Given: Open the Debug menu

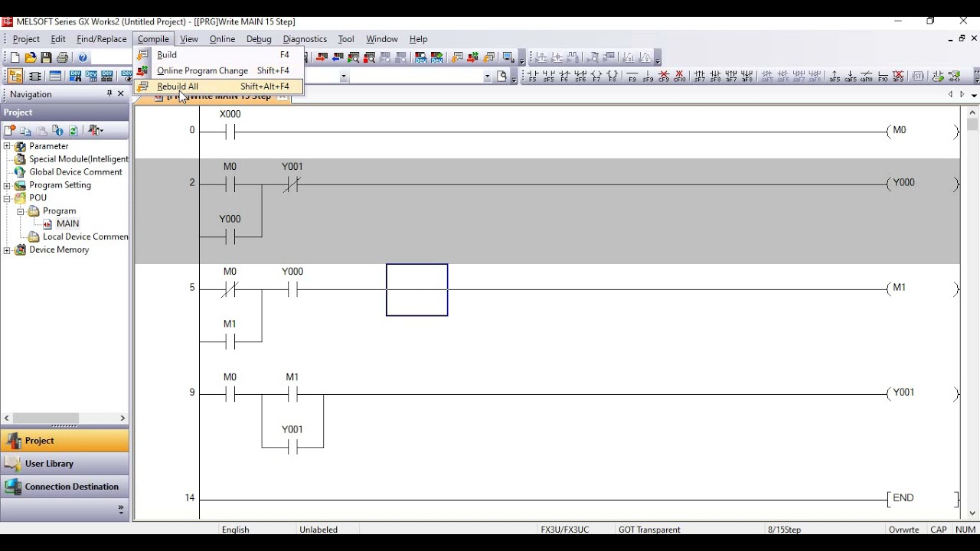Looking at the screenshot, I should (x=259, y=39).
